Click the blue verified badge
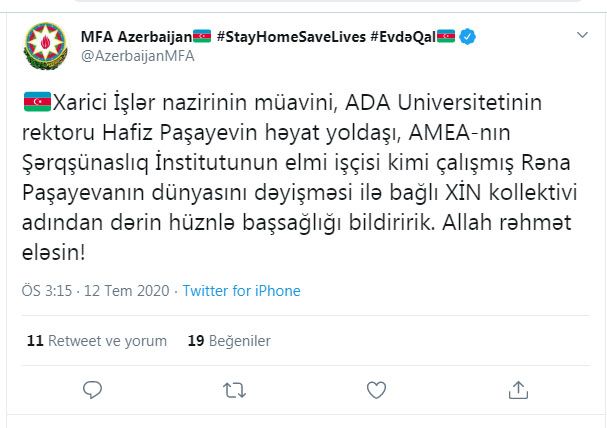The image size is (607, 428). point(467,37)
